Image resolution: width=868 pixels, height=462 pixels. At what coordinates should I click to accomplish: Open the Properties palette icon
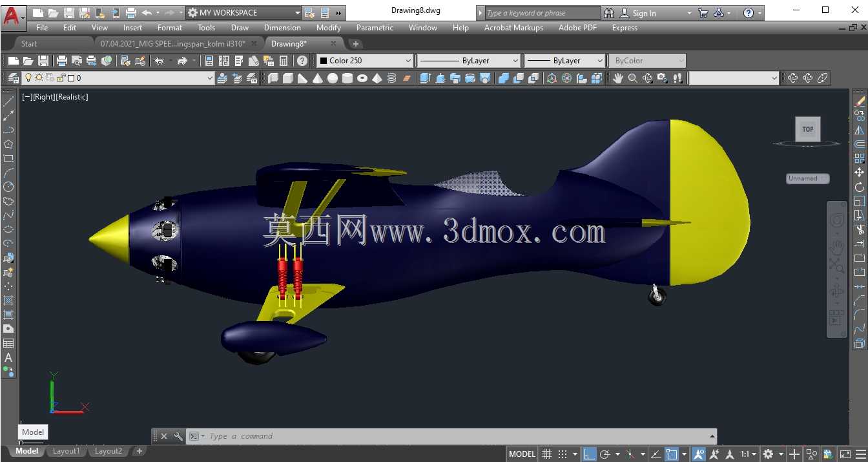coord(209,61)
